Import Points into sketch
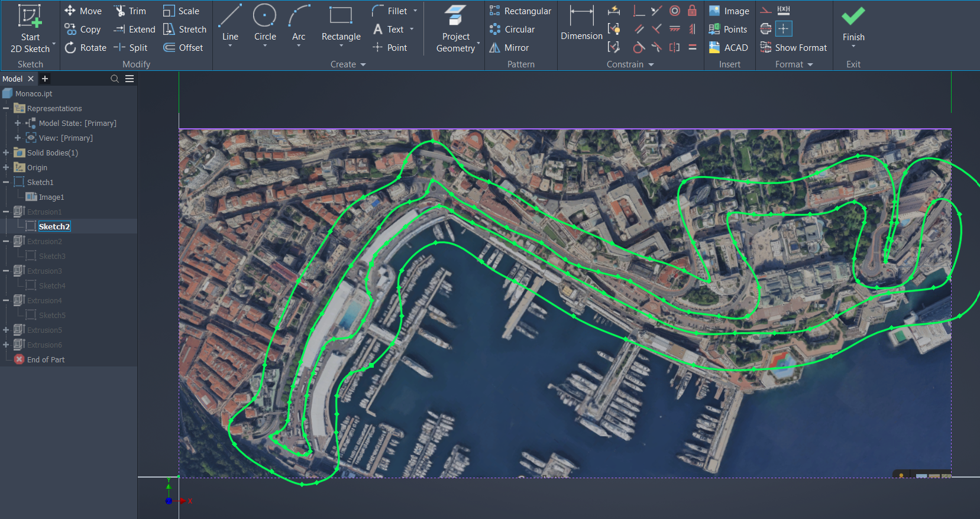980x519 pixels. coord(728,29)
